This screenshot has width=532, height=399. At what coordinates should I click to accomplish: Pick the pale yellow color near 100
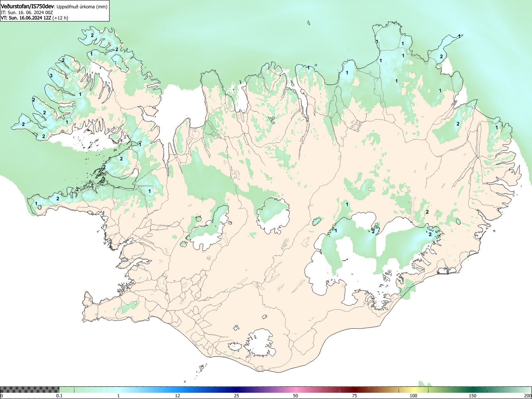click(414, 389)
